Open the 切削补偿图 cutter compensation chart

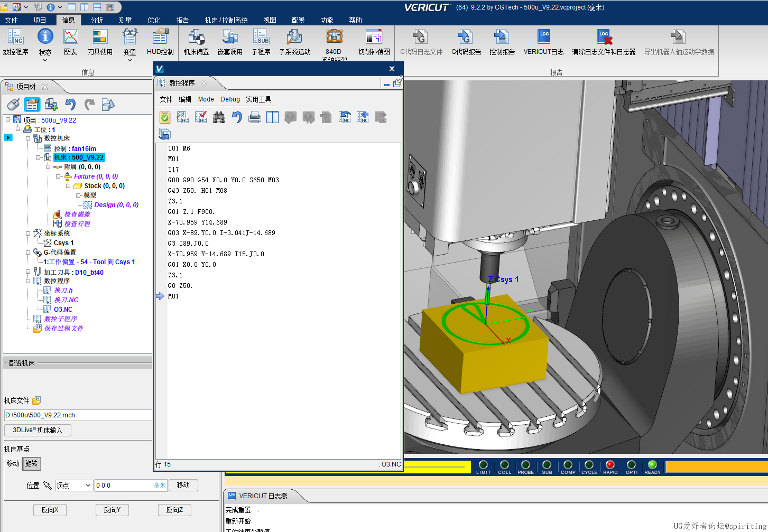pos(374,42)
